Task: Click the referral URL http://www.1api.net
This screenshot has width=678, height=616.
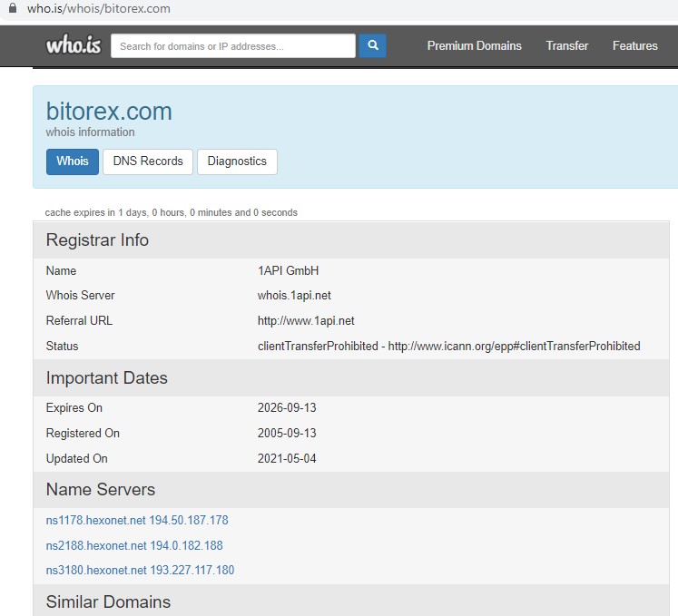Action: 306,321
